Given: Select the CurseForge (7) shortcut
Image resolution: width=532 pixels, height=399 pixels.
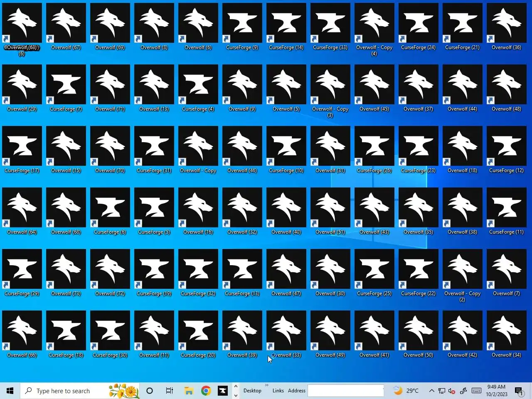Looking at the screenshot, I should tap(66, 89).
